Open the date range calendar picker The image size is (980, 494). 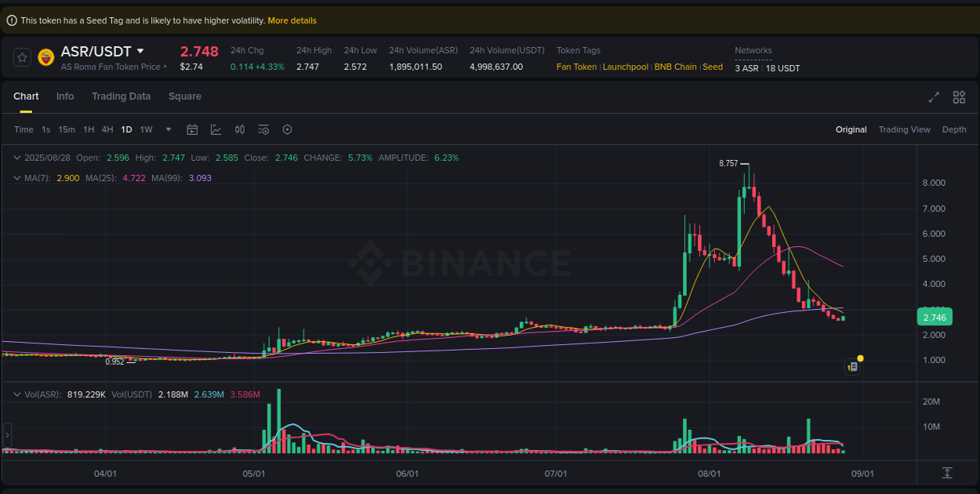pyautogui.click(x=192, y=129)
